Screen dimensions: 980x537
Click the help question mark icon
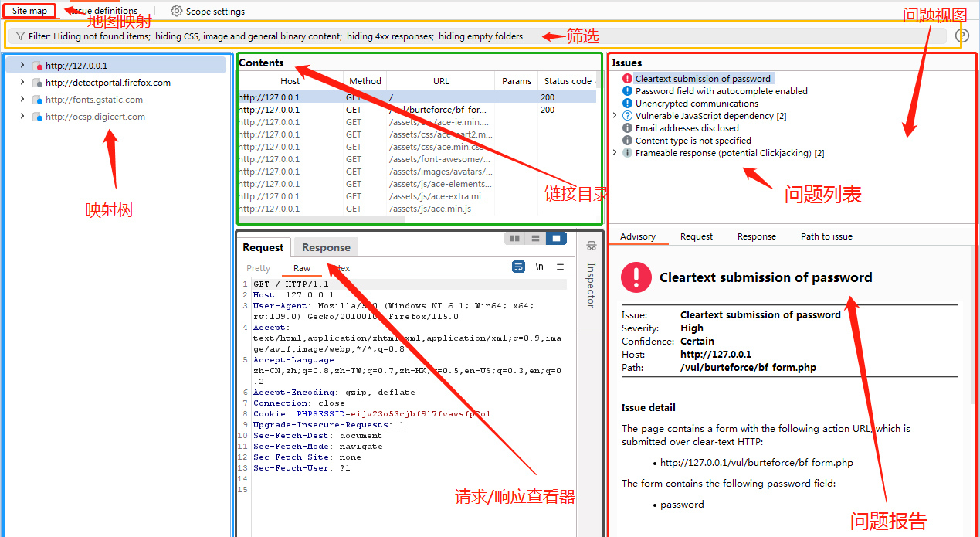click(961, 36)
